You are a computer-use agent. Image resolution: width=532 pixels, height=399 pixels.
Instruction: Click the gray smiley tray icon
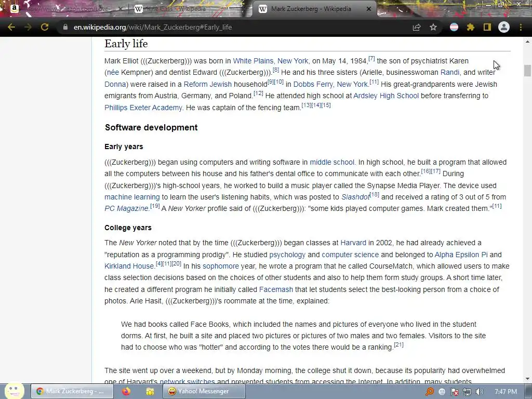pyautogui.click(x=442, y=392)
